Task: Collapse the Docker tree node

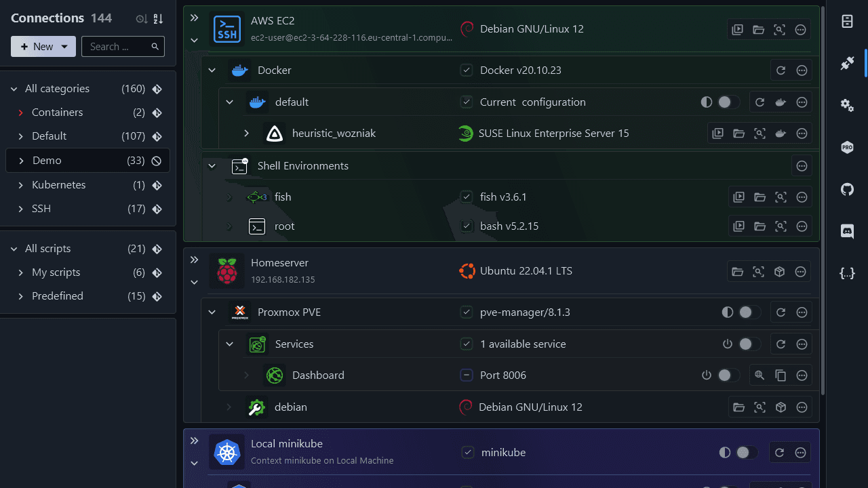Action: point(212,70)
